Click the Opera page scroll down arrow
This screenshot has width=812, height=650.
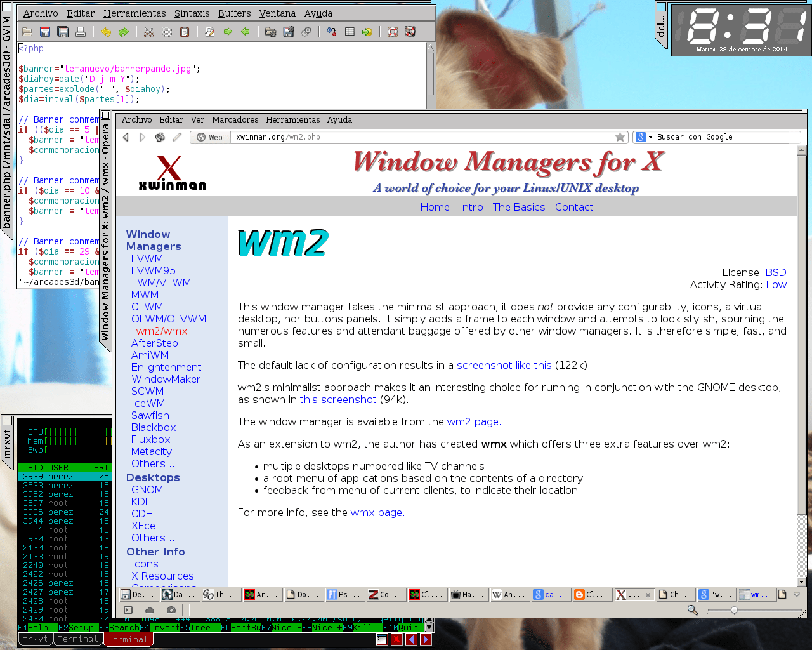(801, 581)
